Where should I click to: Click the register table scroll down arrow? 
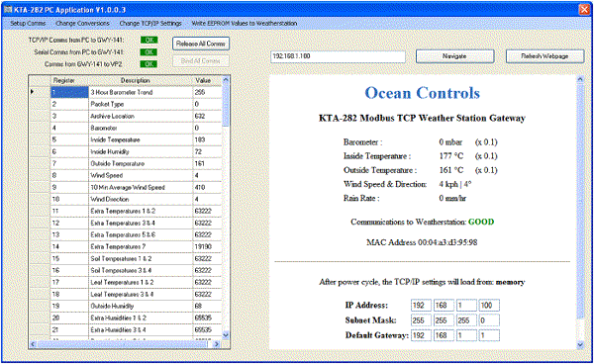pyautogui.click(x=226, y=334)
